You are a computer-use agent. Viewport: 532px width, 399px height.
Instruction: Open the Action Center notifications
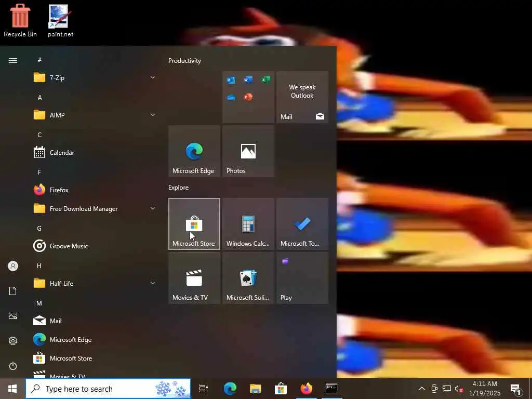tap(516, 389)
